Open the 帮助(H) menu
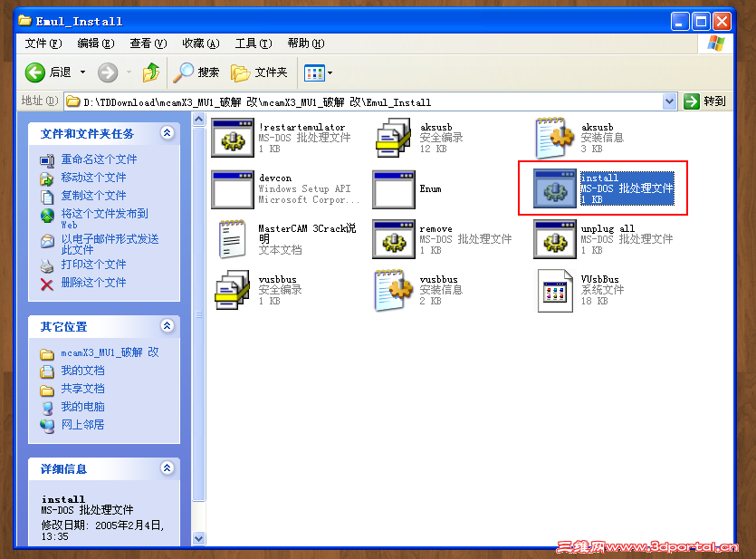 tap(306, 43)
